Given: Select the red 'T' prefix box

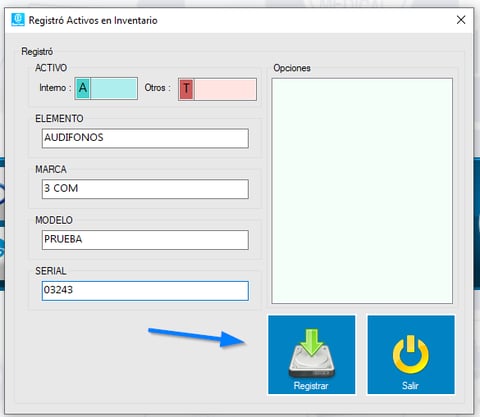Looking at the screenshot, I should 187,89.
